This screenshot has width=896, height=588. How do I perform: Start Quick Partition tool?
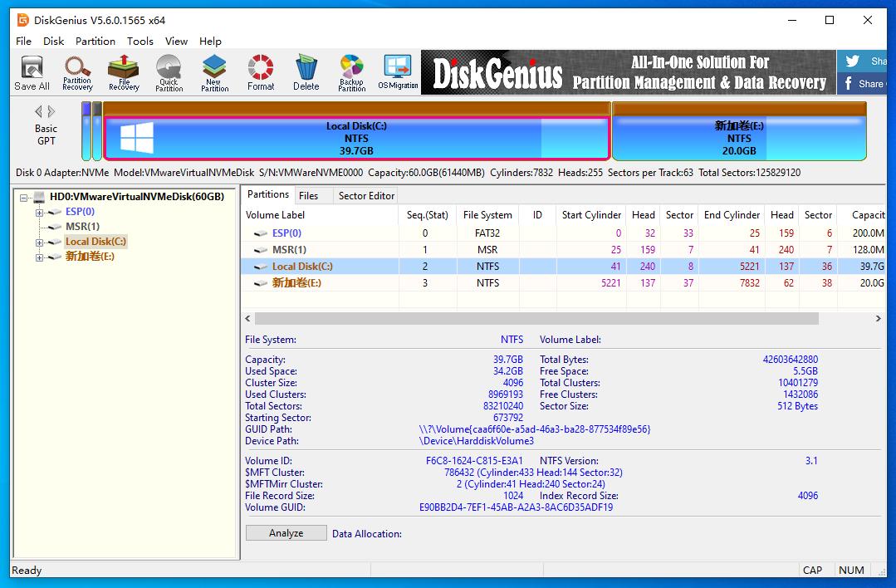(169, 72)
